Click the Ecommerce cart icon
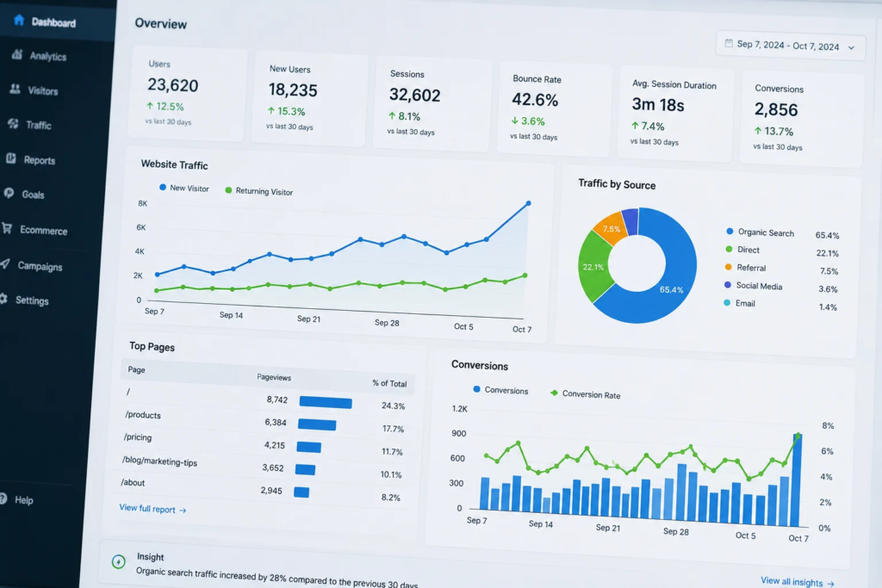This screenshot has height=588, width=882. pos(7,227)
